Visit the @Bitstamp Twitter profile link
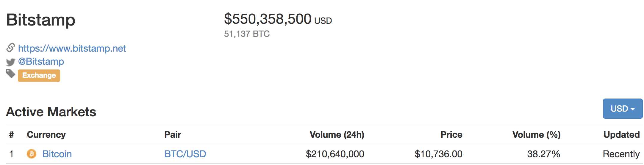 (x=41, y=61)
